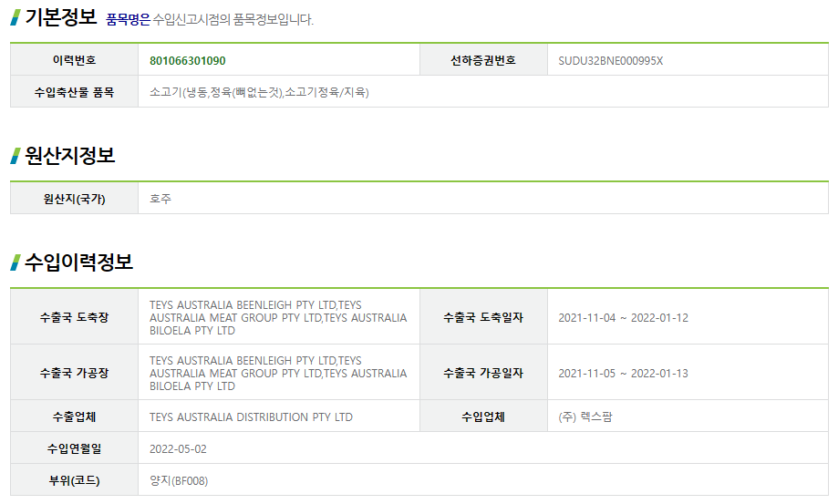Screen dimensions: 838x504
Task: Select the import date 2022-05-02
Action: (x=178, y=449)
